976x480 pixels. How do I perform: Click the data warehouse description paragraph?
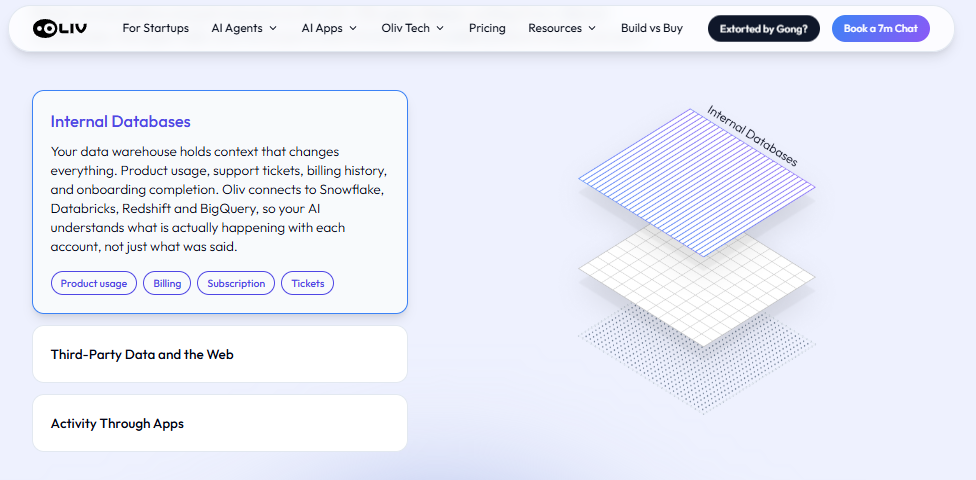(x=220, y=199)
